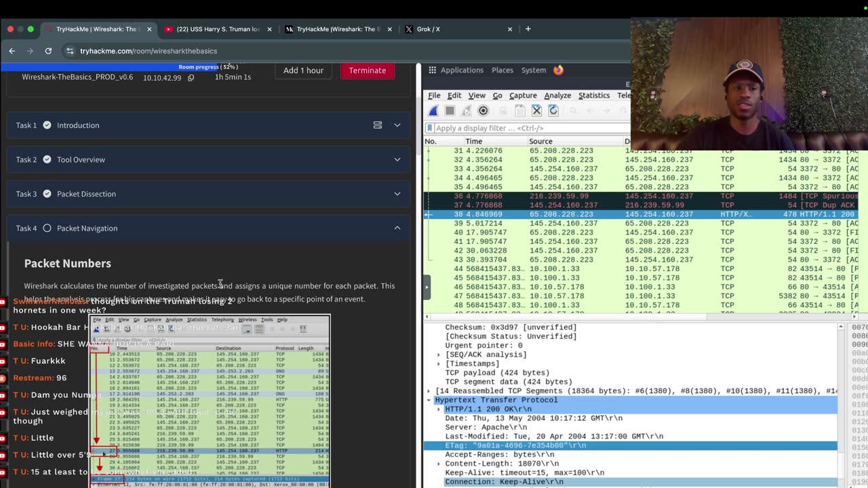
Task: Open the Find a packet magnifier icon
Action: coord(573,110)
